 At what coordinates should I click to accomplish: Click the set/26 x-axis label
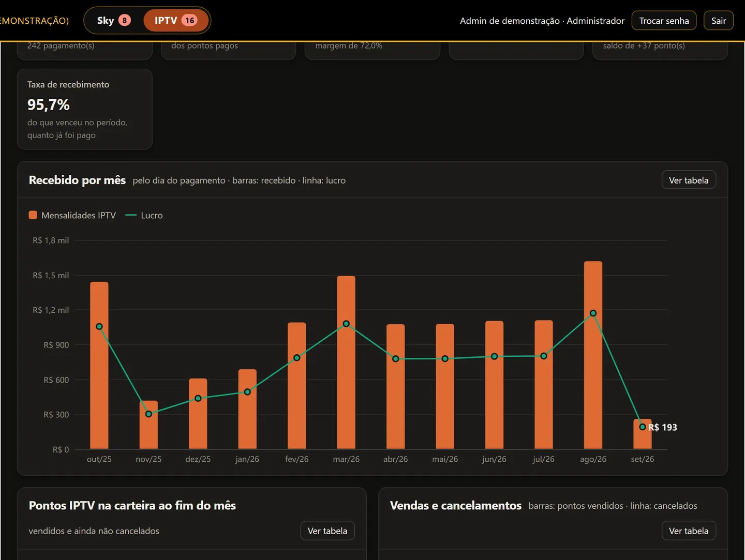[643, 459]
